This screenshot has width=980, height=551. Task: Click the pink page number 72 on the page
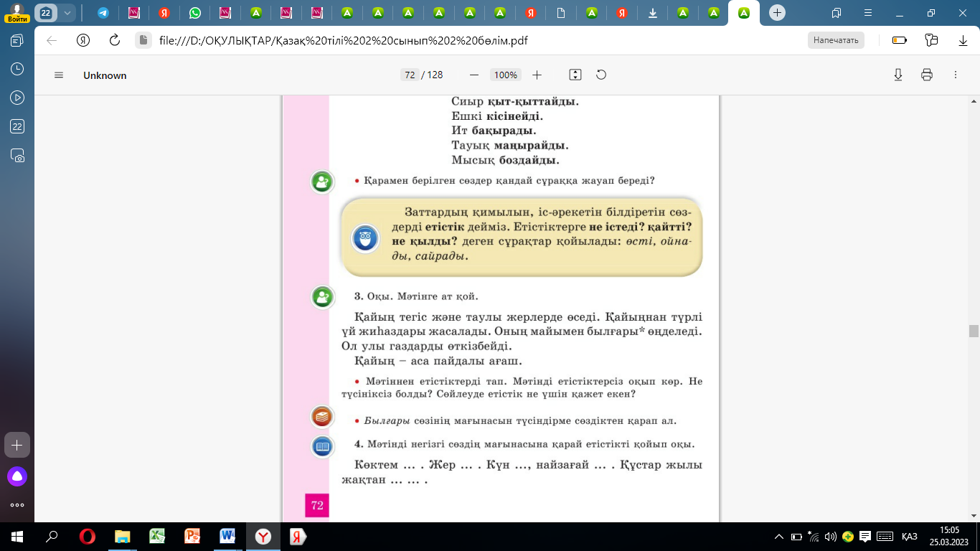point(317,505)
